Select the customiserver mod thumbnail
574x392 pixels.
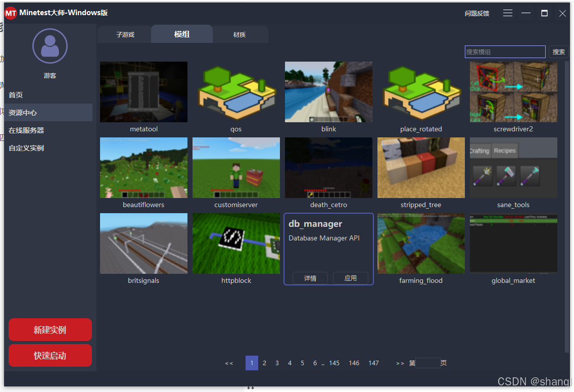click(236, 168)
